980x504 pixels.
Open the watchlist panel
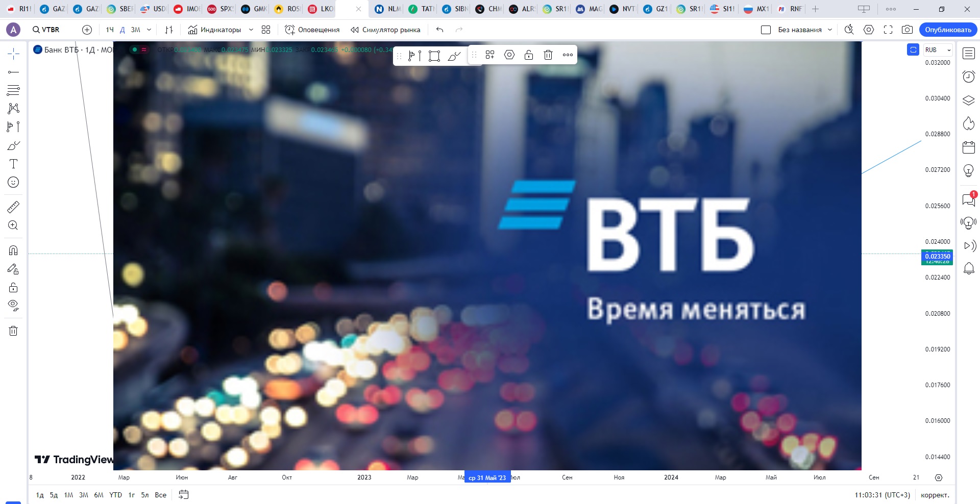(x=968, y=53)
